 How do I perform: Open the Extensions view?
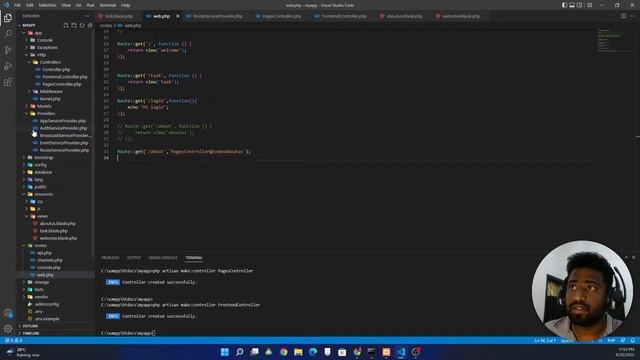8,82
